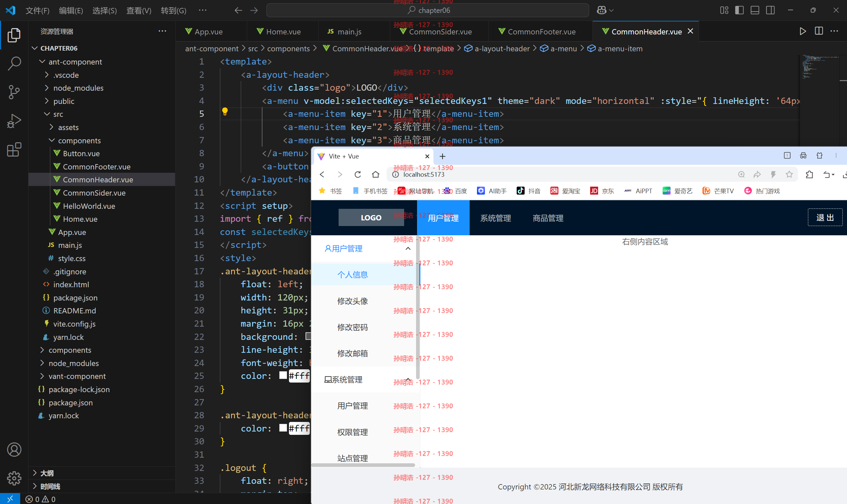Open 百度 bookmark
Screen dimensions: 847x504
[455, 191]
